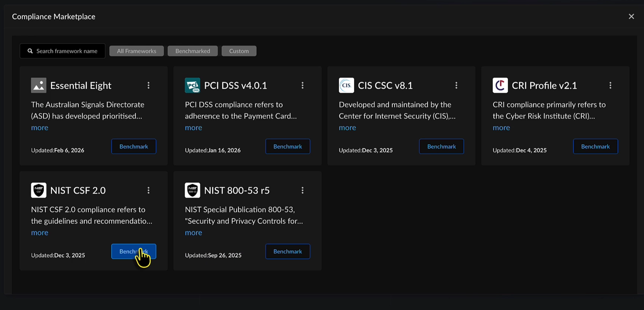This screenshot has height=310, width=644.
Task: Open PCI DSS v4.0.1 kebab menu
Action: pyautogui.click(x=303, y=85)
